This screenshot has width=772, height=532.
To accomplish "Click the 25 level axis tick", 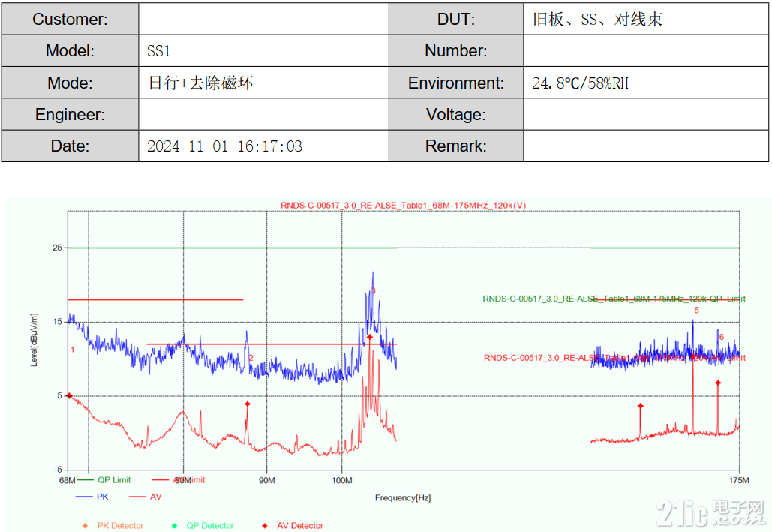I will 58,248.
